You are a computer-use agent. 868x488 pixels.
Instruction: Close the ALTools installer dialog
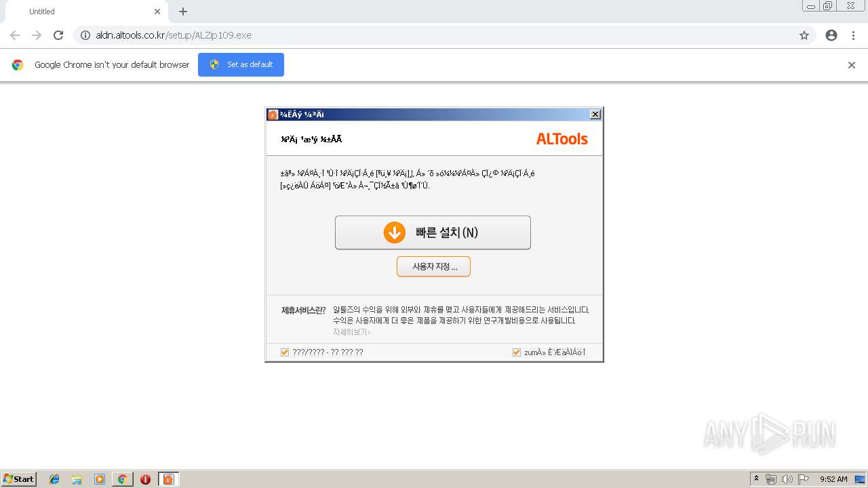click(x=595, y=115)
